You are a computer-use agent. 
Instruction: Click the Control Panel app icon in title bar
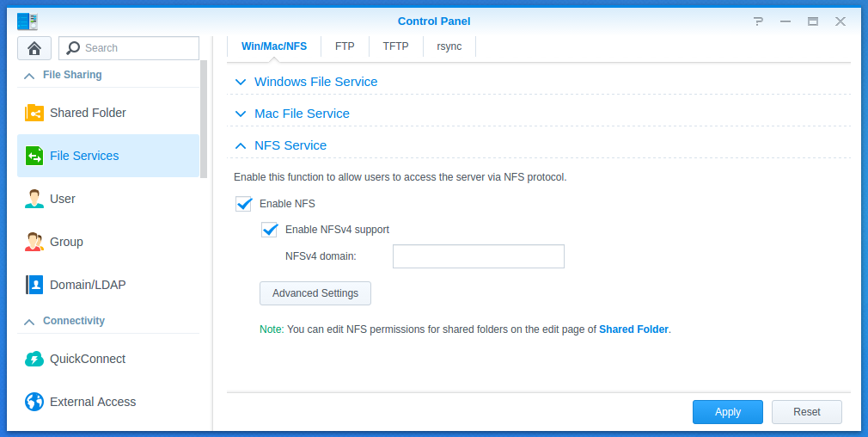click(x=28, y=22)
